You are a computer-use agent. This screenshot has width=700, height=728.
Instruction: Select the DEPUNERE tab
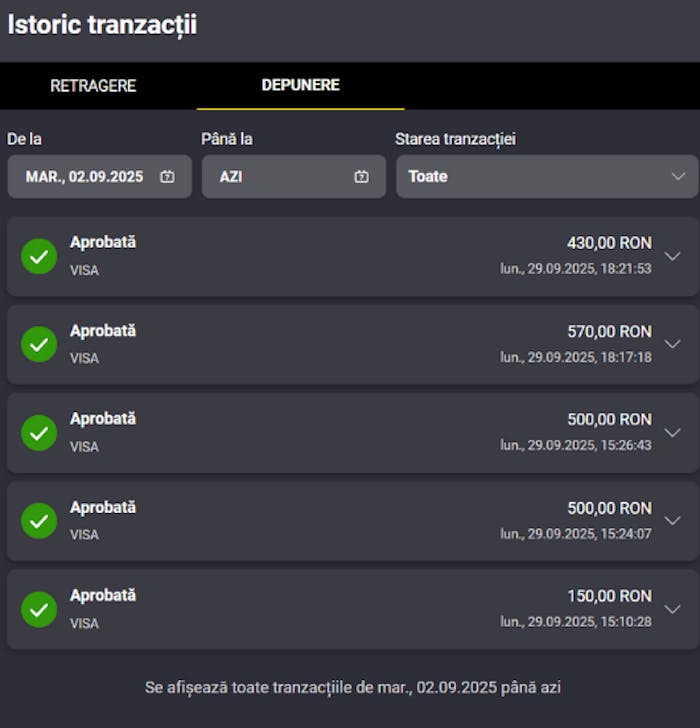pos(300,85)
